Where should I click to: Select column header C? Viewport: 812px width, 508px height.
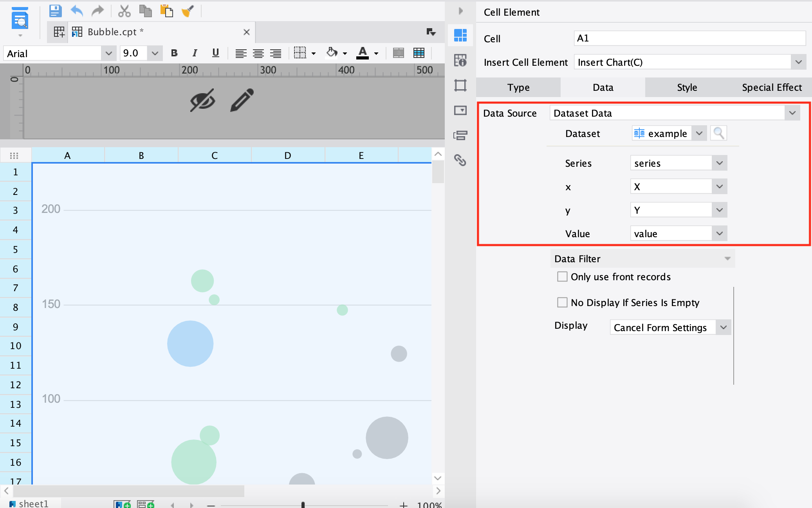[x=215, y=155]
